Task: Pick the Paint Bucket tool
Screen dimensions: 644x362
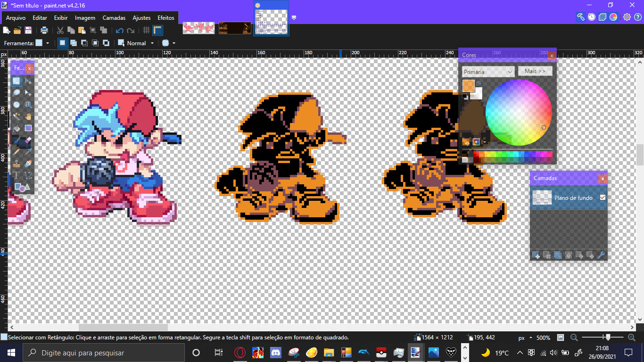Action: [x=17, y=128]
